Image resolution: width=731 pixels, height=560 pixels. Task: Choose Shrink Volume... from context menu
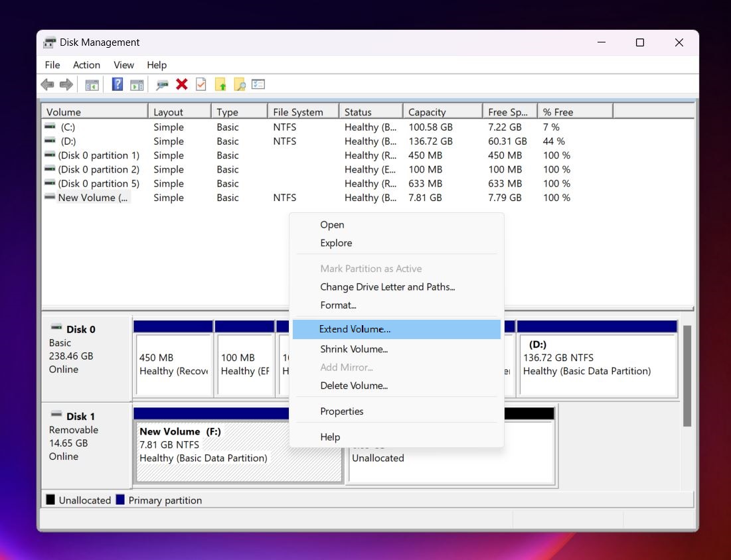click(396, 349)
